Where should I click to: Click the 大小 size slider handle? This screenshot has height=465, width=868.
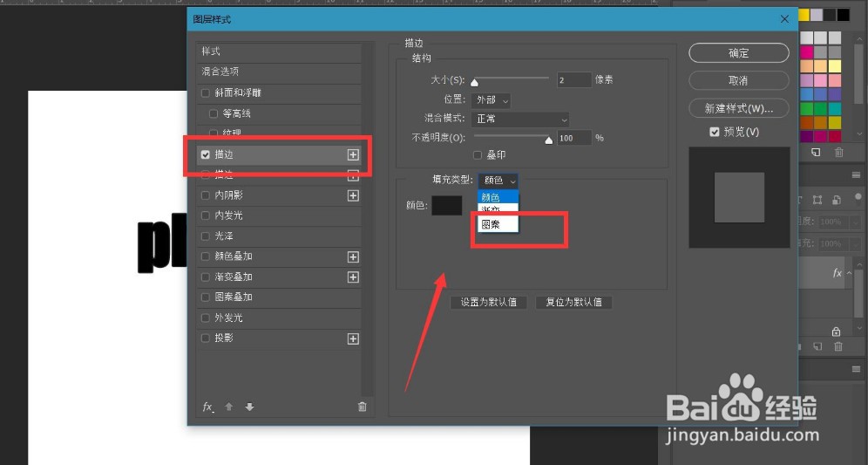pyautogui.click(x=474, y=83)
